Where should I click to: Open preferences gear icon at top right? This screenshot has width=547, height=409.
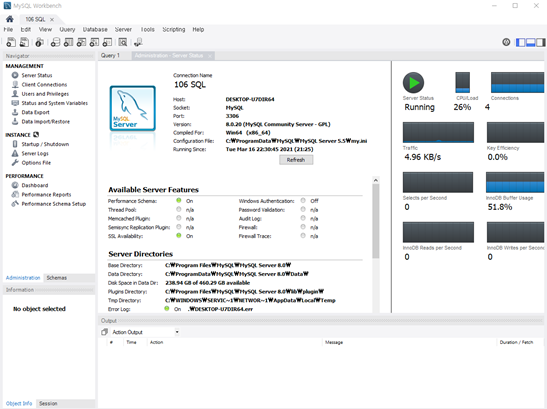click(x=506, y=42)
